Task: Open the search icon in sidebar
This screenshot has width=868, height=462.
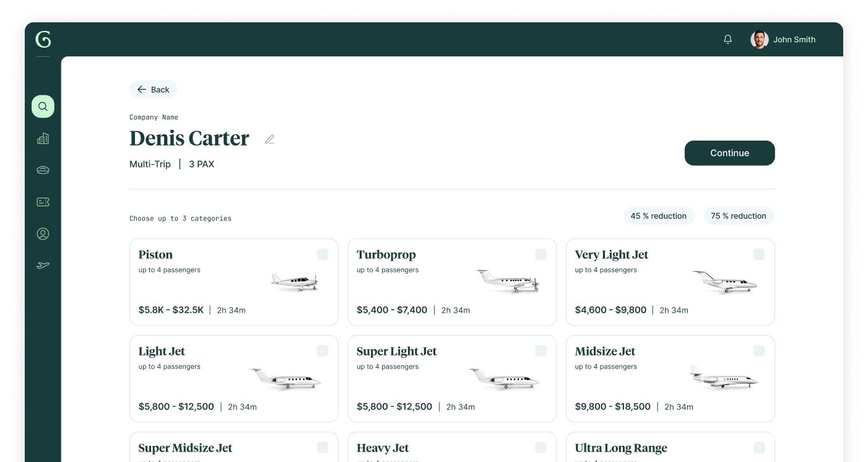Action: pos(43,107)
